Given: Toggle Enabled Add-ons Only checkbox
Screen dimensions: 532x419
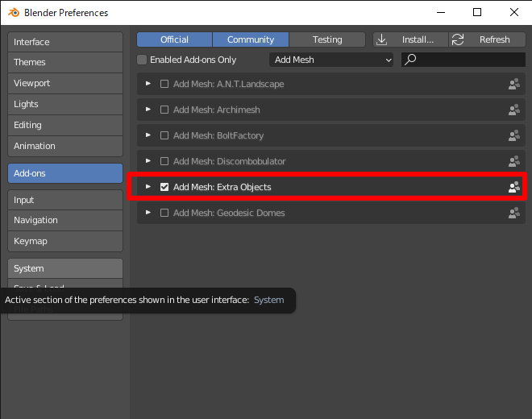Looking at the screenshot, I should coord(142,60).
